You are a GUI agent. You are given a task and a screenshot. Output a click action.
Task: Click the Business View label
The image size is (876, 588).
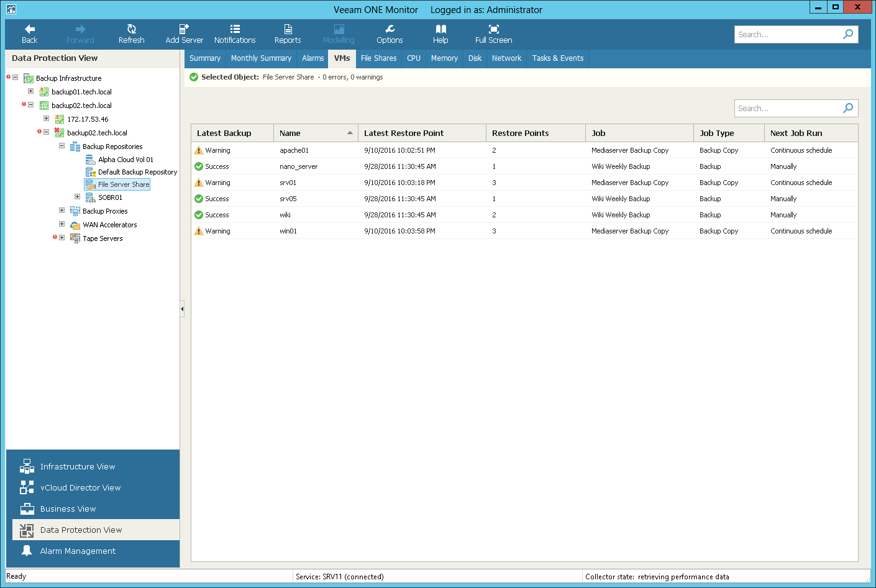(x=68, y=509)
